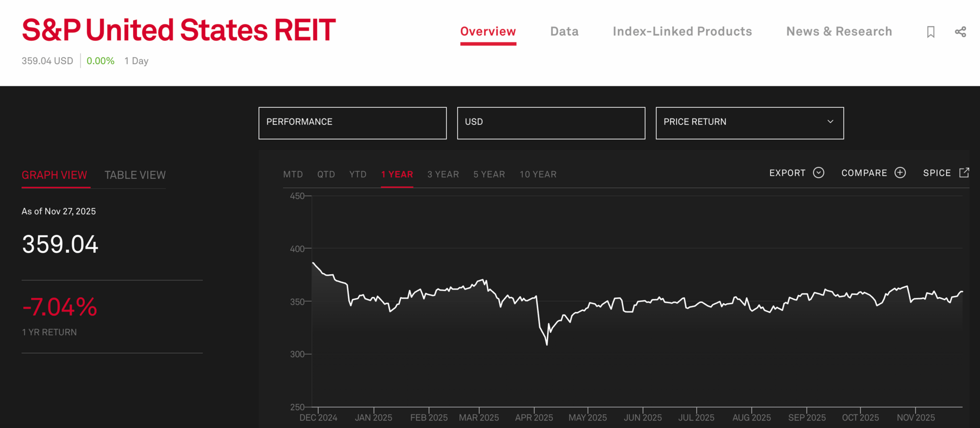The height and width of the screenshot is (428, 980).
Task: Open News & Research tab
Action: [839, 32]
